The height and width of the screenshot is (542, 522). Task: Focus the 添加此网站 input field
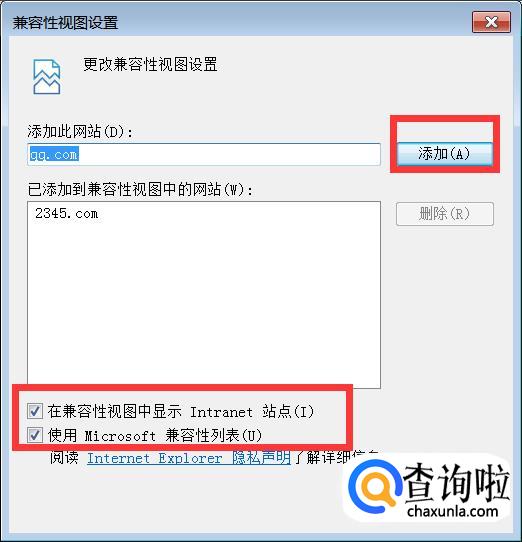(x=204, y=155)
